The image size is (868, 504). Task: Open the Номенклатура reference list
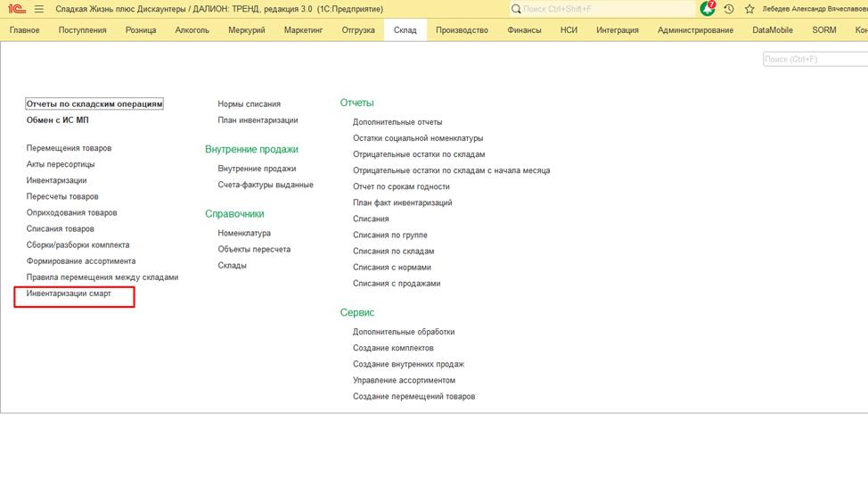(244, 234)
